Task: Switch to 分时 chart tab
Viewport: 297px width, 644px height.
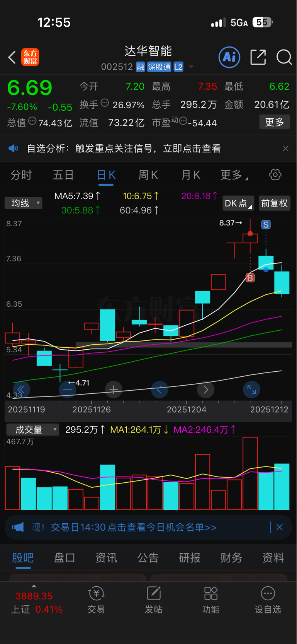Action: pos(21,175)
